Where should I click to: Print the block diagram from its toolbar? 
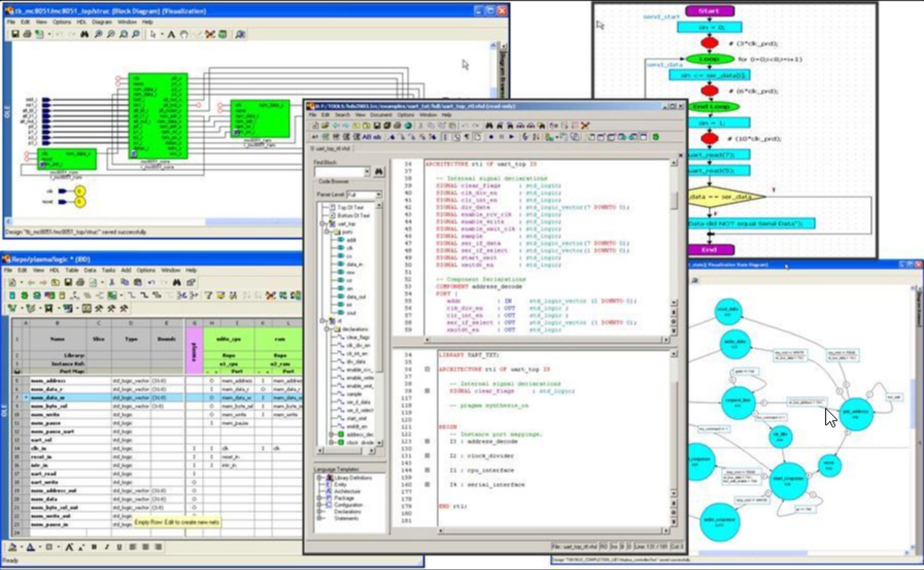click(27, 34)
